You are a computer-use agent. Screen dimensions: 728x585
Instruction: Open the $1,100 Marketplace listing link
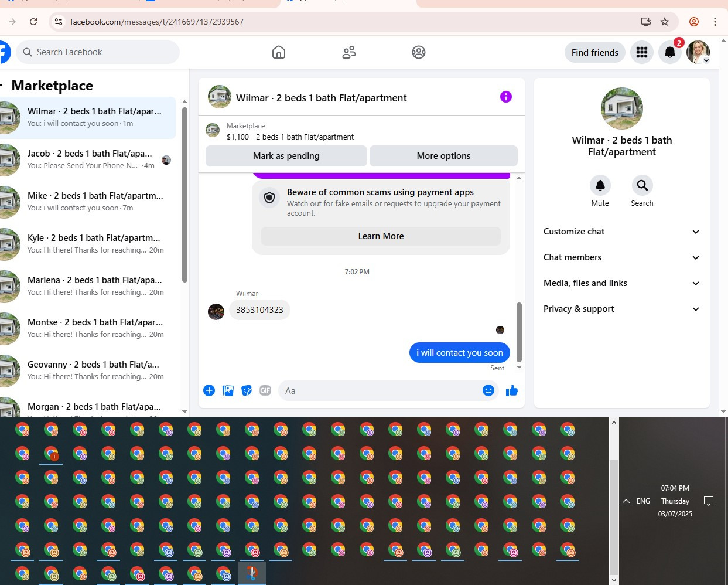[290, 137]
